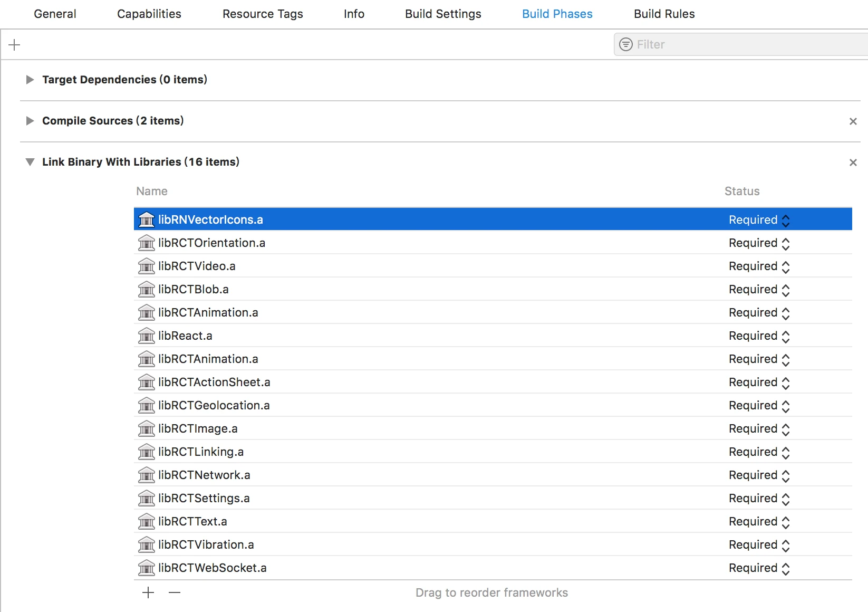Click the Filter search field
Viewport: 868px width, 612px height.
pyautogui.click(x=741, y=44)
